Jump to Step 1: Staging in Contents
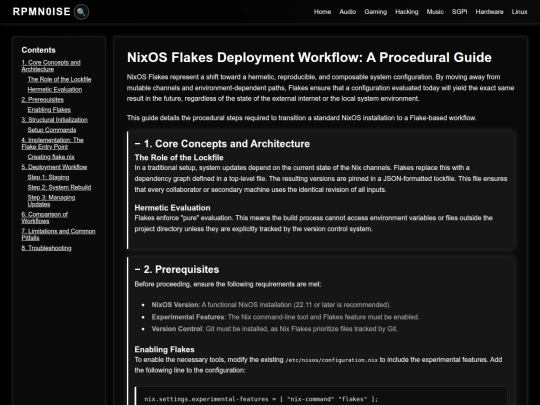This screenshot has width=540, height=405. [x=48, y=177]
